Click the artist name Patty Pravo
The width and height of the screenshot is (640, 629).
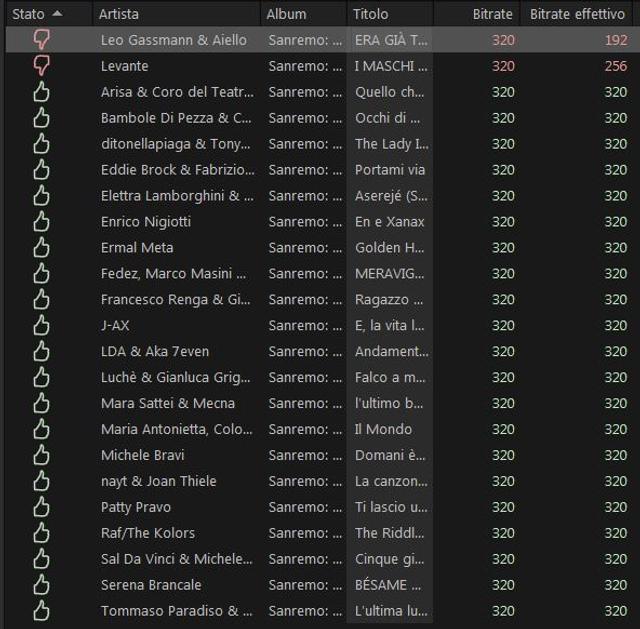136,507
